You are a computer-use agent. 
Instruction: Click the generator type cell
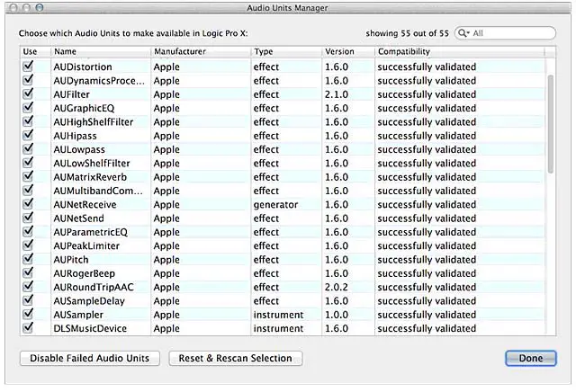tap(275, 205)
